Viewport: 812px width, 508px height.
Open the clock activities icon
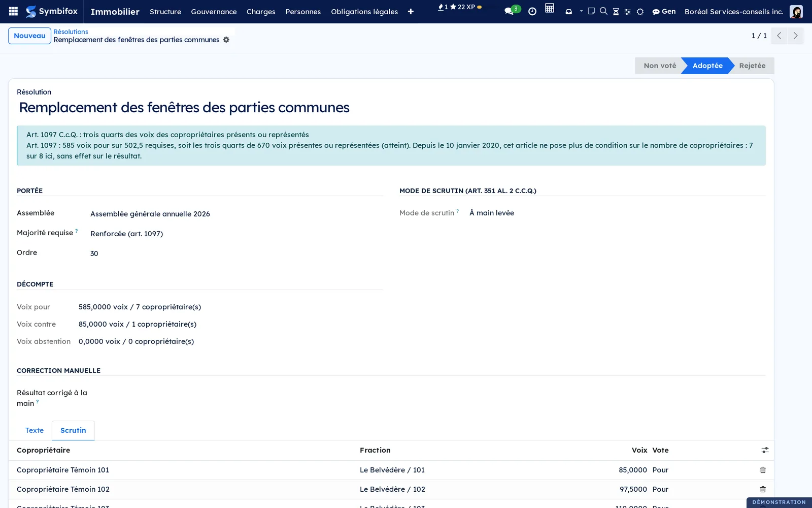(x=532, y=12)
